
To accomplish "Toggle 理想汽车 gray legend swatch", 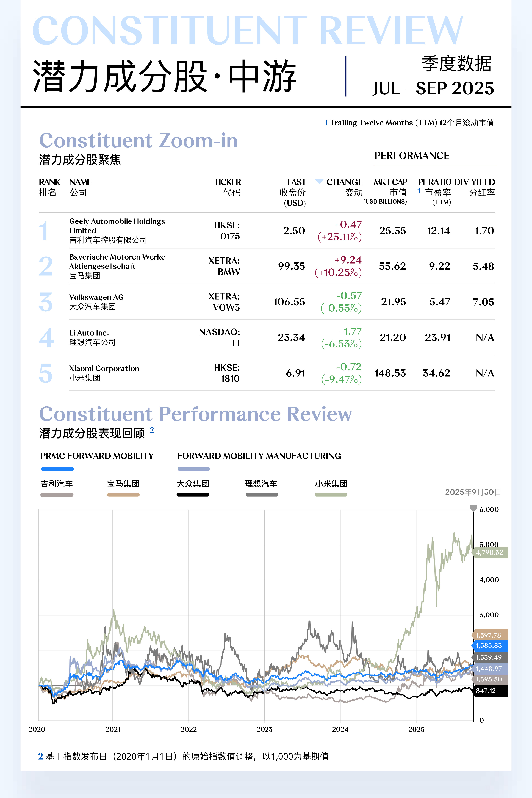I will (x=262, y=495).
